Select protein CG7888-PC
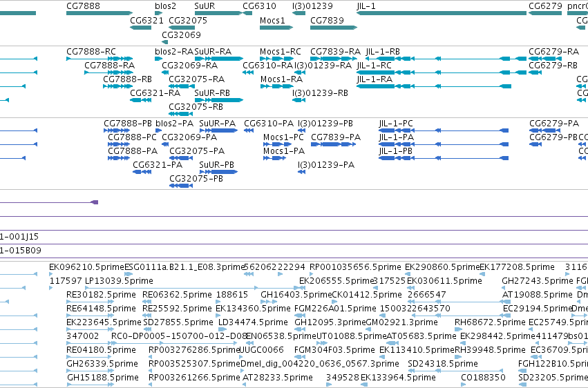The width and height of the screenshot is (588, 388). pyautogui.click(x=119, y=144)
